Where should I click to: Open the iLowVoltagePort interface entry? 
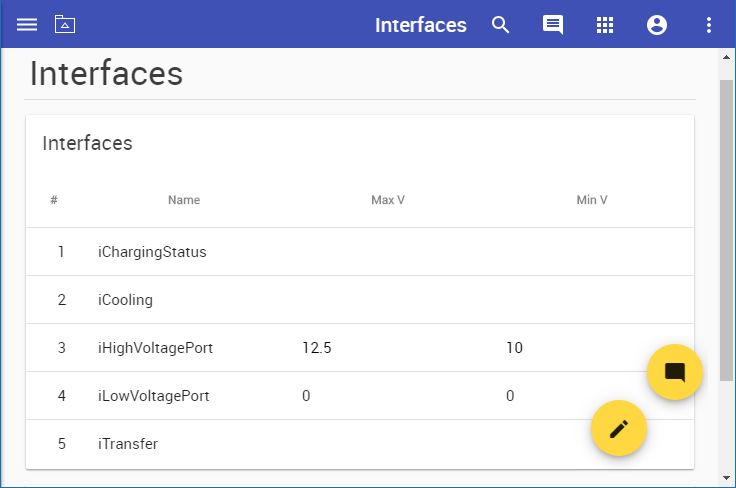tap(154, 396)
